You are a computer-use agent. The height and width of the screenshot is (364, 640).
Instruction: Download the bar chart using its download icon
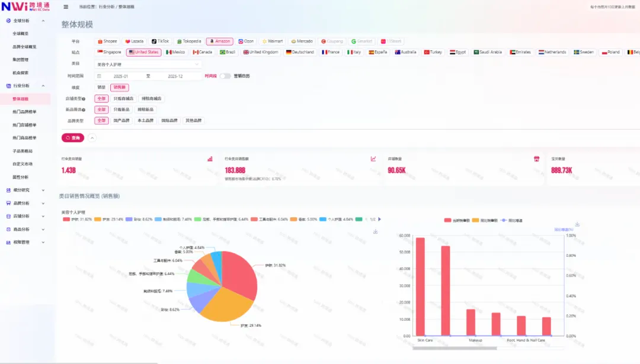(577, 224)
